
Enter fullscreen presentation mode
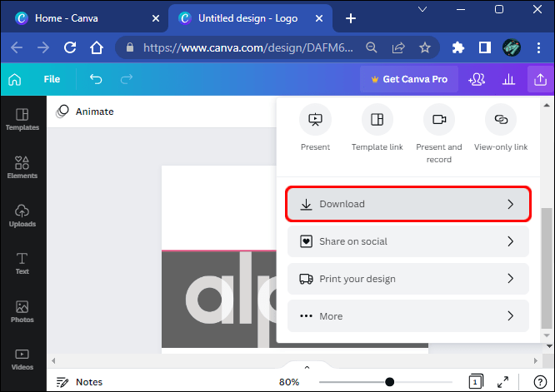click(502, 382)
